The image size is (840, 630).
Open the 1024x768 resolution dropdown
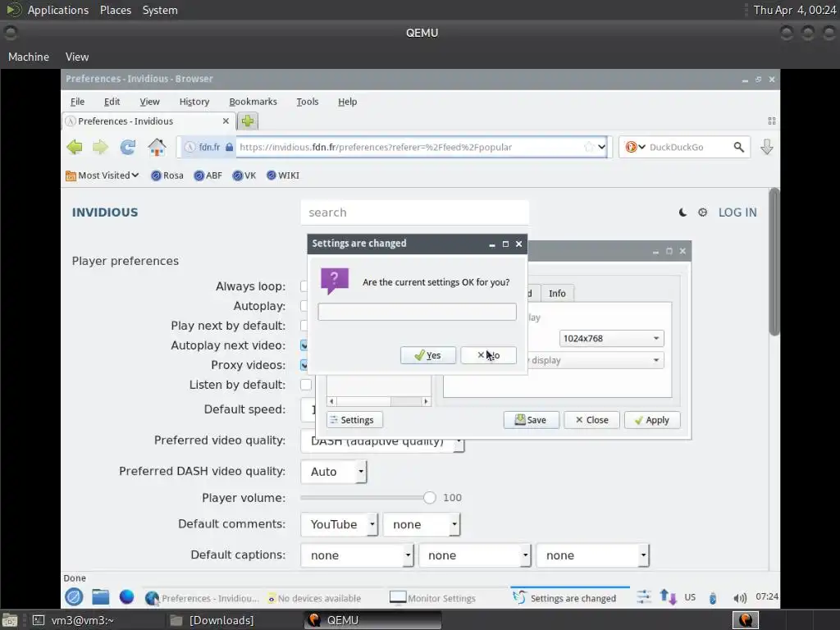611,339
